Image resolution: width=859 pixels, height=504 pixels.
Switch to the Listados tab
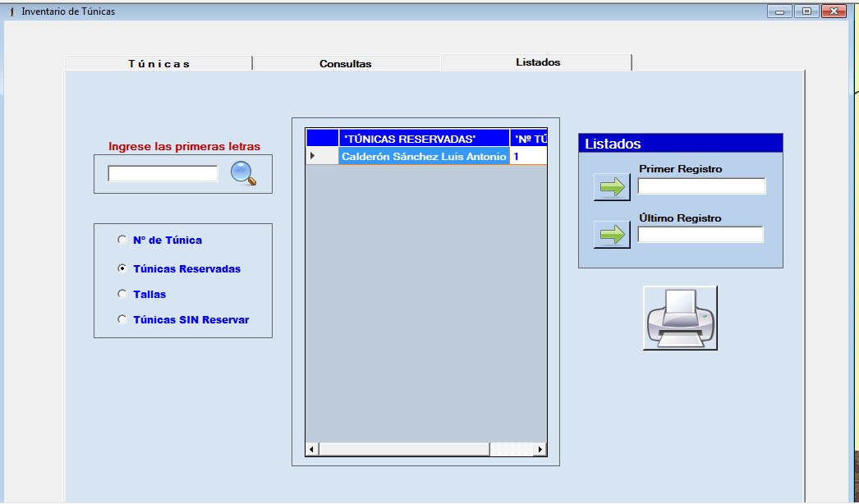[x=538, y=62]
